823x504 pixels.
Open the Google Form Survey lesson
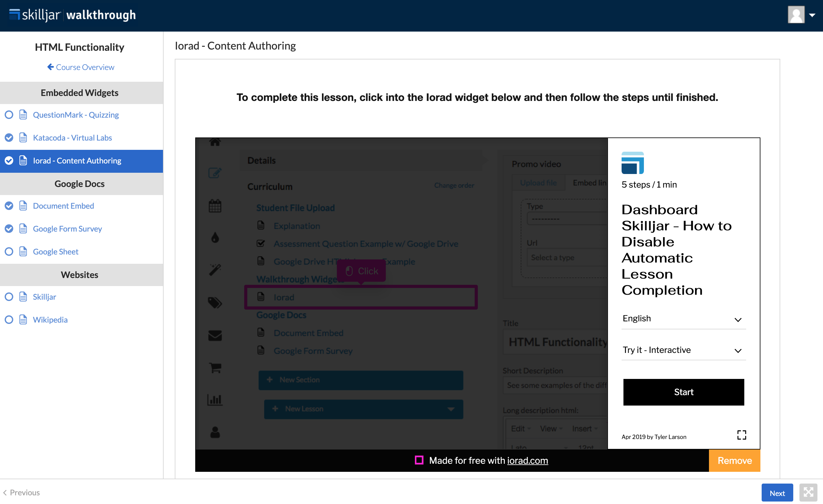tap(67, 229)
